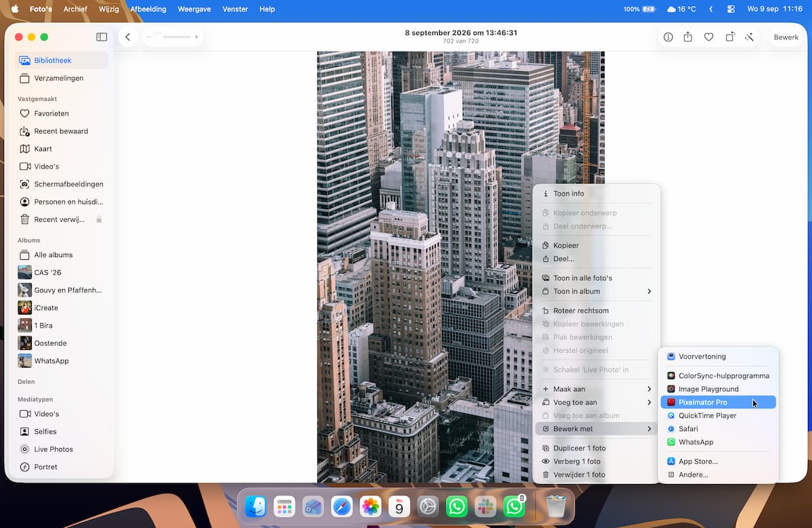Click the zoom slider in the toolbar
This screenshot has height=528, width=812.
(x=173, y=37)
